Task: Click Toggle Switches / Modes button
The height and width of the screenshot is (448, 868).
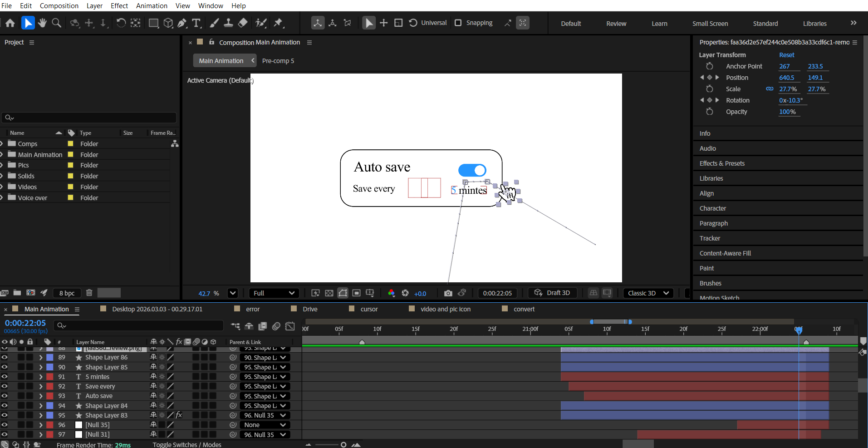Action: point(187,445)
